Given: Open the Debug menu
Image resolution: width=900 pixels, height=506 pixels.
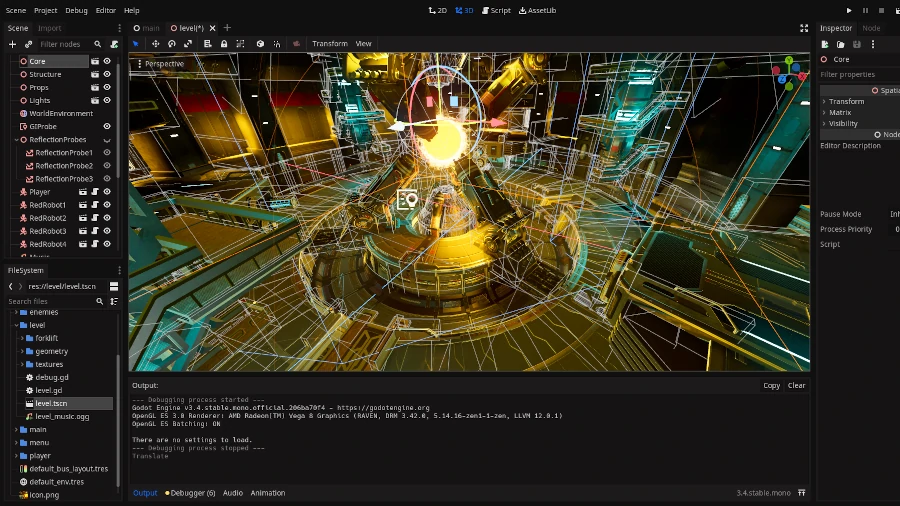Looking at the screenshot, I should [x=76, y=10].
